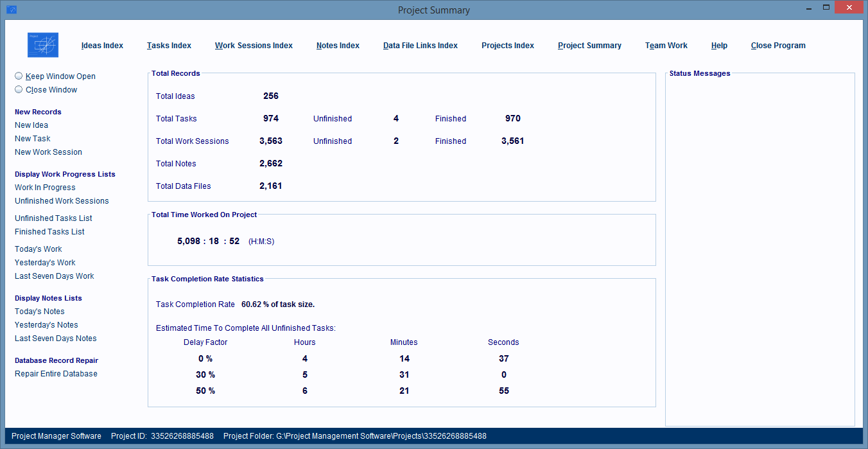Open the Tasks Index menu
Viewport: 868px width, 449px height.
tap(169, 46)
